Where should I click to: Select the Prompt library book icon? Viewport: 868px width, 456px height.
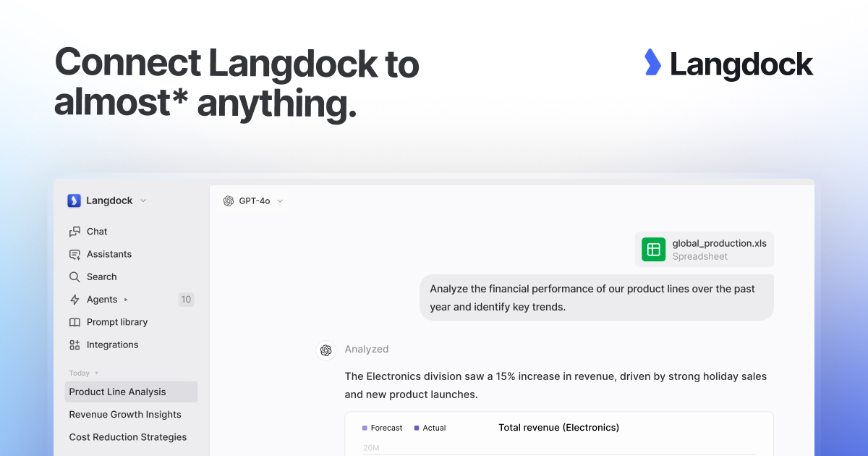pos(75,321)
